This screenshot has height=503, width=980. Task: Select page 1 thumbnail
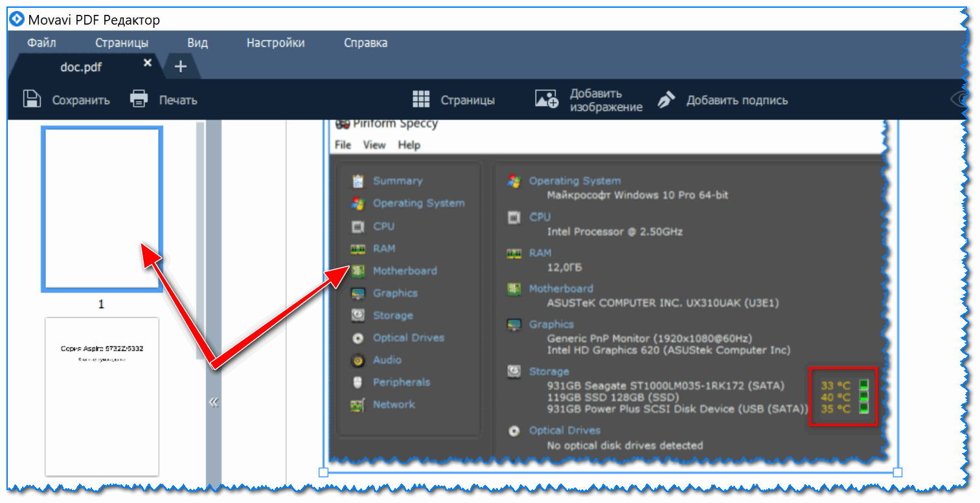click(x=102, y=208)
